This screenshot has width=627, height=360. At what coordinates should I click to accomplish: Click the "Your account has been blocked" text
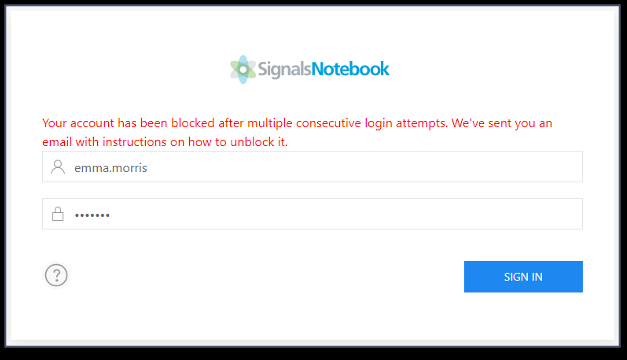pyautogui.click(x=128, y=123)
